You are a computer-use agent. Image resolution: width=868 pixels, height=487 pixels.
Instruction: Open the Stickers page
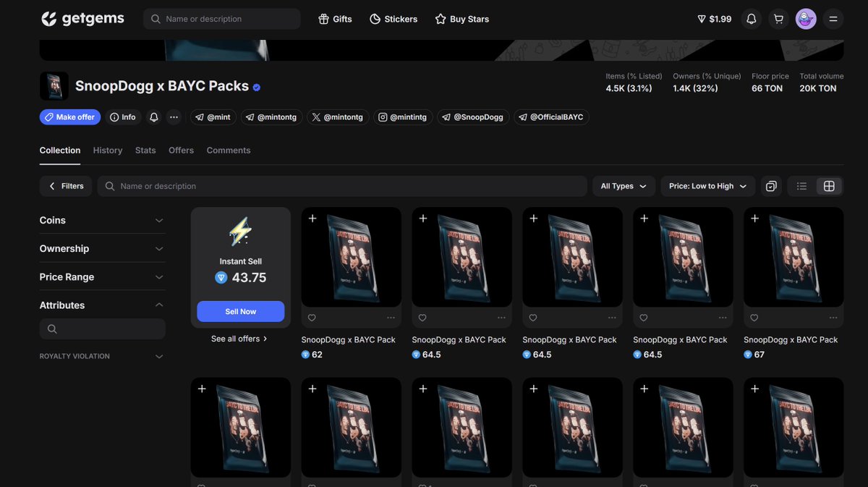click(x=393, y=19)
